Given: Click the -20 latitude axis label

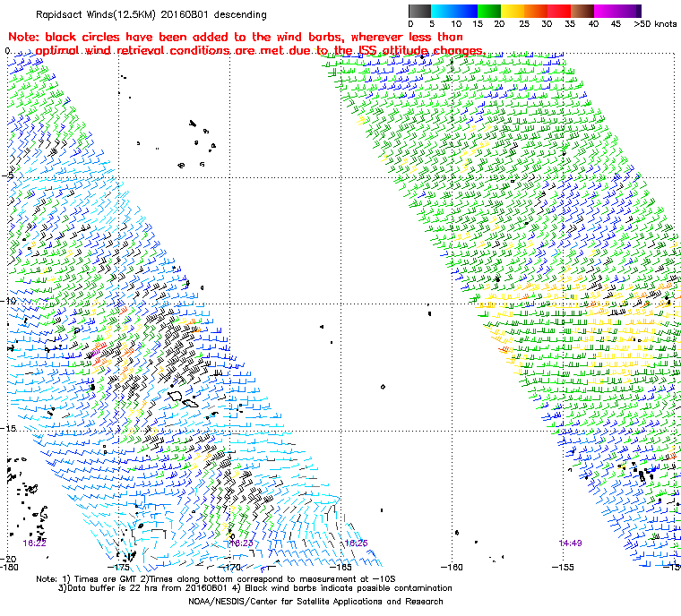Looking at the screenshot, I should 9,559.
